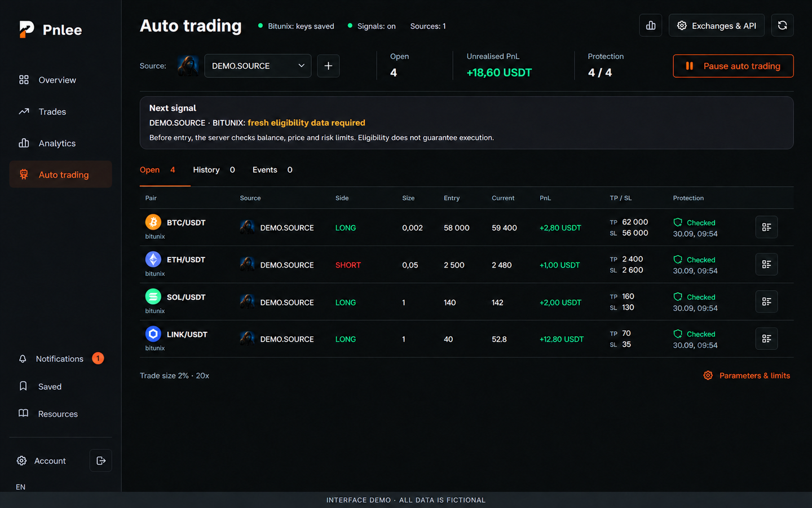
Task: Open the DEMO.SOURCE source dropdown
Action: click(x=258, y=66)
